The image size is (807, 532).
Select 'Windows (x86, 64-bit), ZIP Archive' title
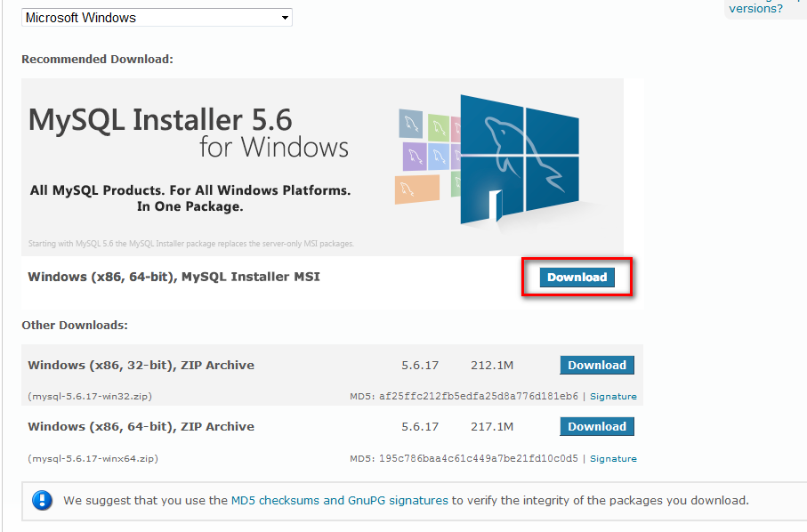(x=141, y=426)
